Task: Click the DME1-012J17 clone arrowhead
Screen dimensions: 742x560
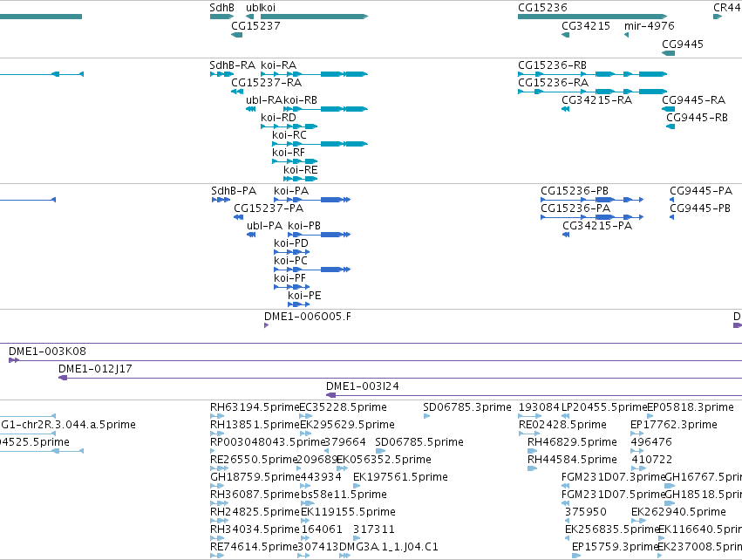Action: click(63, 378)
